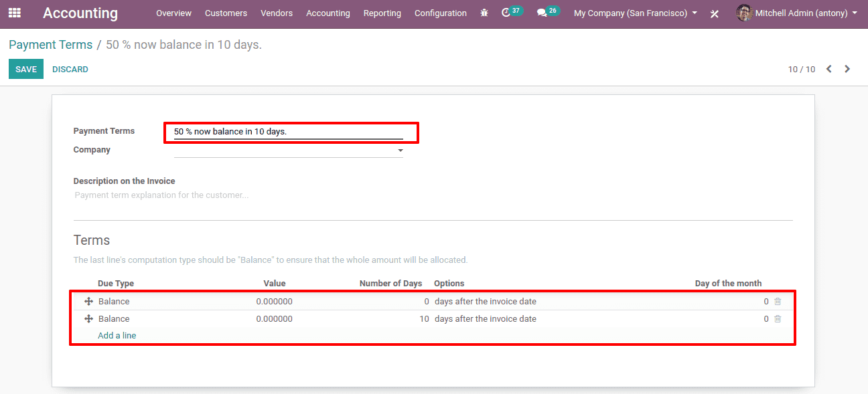
Task: Open the conversations chat icon with badge 26
Action: (x=548, y=12)
